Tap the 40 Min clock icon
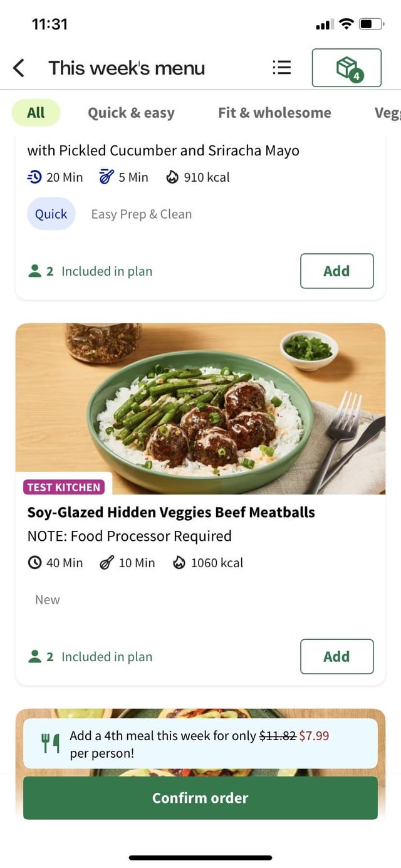401x868 pixels. click(35, 563)
